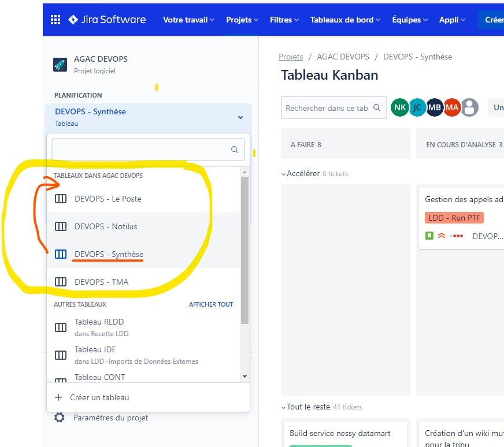Follow the DEVOPS - Synthèse breadcrumb
Image resolution: width=504 pixels, height=447 pixels.
(x=417, y=57)
